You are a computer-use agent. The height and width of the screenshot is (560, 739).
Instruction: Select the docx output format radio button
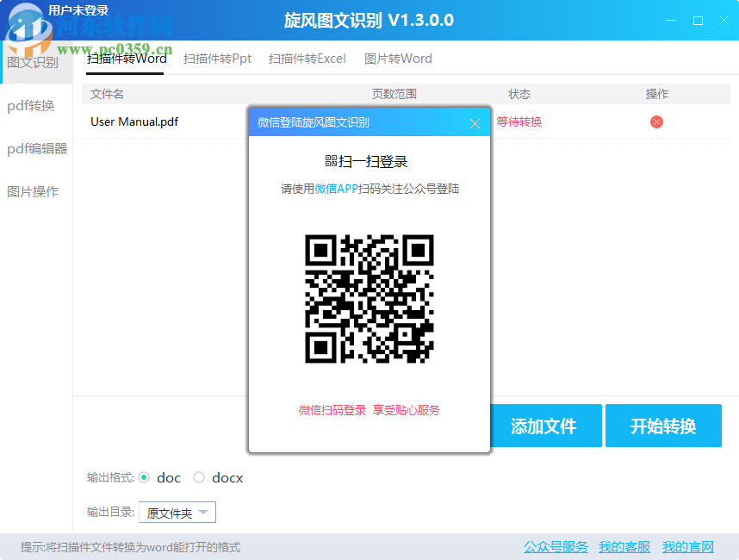coord(198,477)
